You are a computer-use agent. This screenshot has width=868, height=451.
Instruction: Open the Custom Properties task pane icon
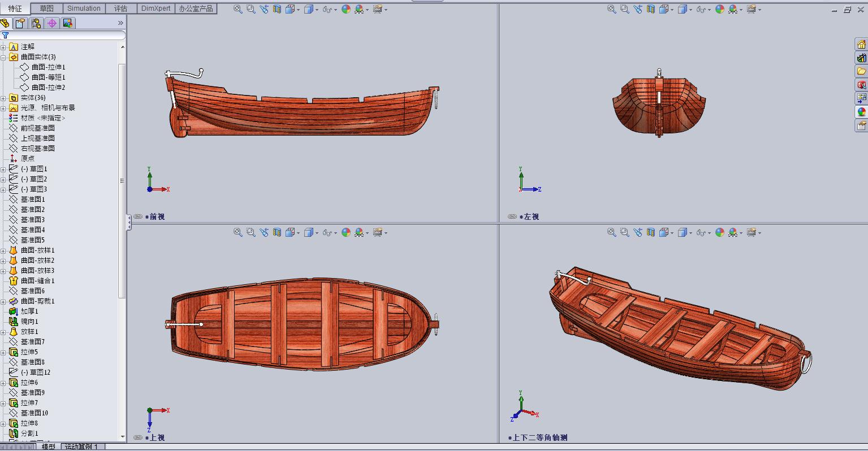coord(861,125)
